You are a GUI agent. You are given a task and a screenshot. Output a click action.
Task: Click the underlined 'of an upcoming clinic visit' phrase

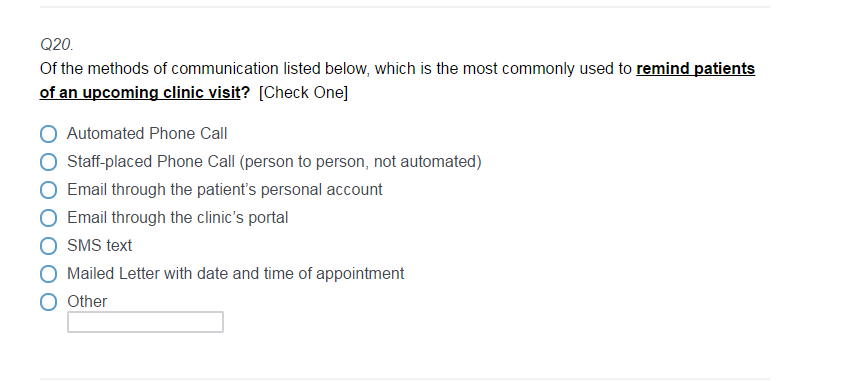[x=140, y=93]
